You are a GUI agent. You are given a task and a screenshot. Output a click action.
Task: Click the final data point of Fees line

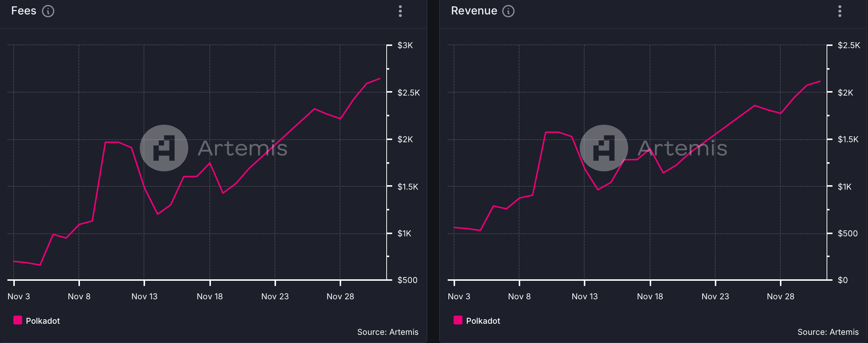point(380,79)
